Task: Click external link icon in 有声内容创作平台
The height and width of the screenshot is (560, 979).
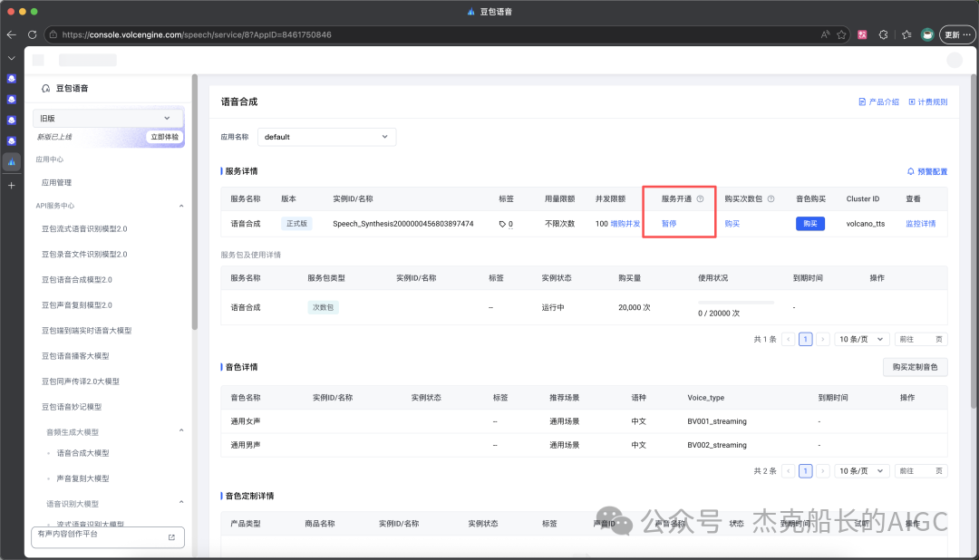Action: click(171, 537)
